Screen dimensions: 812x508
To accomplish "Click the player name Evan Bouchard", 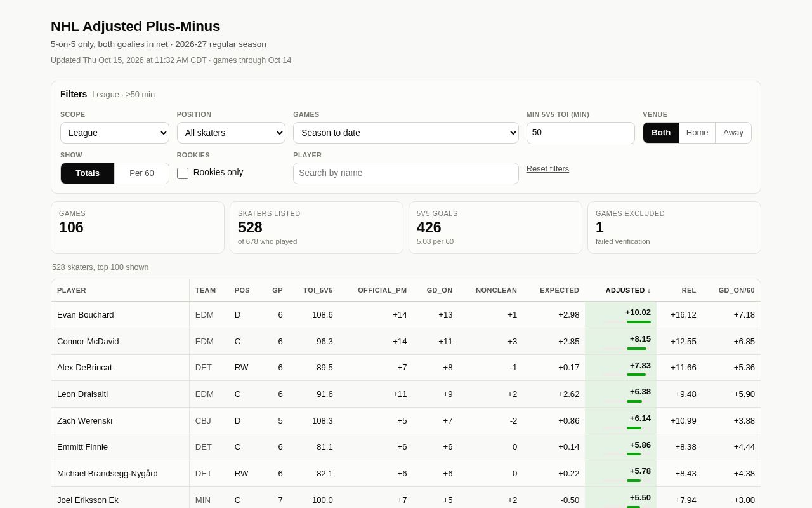I will click(x=86, y=315).
